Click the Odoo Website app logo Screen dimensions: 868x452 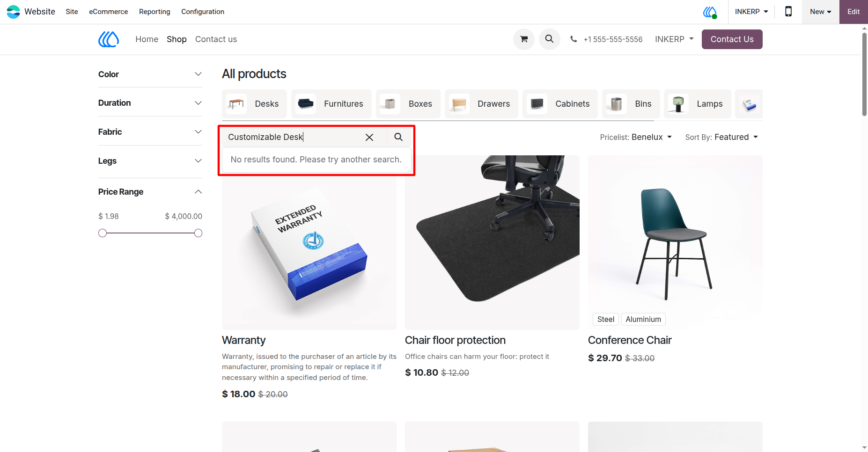pyautogui.click(x=13, y=12)
